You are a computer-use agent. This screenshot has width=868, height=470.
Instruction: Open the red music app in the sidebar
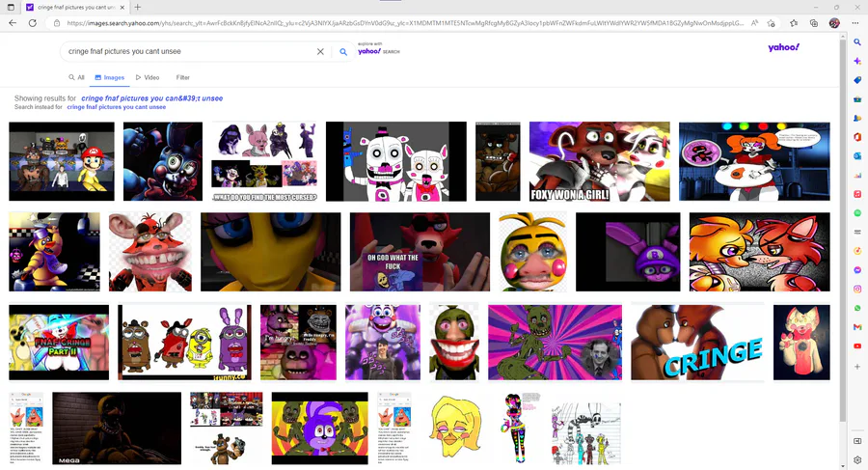pyautogui.click(x=857, y=194)
